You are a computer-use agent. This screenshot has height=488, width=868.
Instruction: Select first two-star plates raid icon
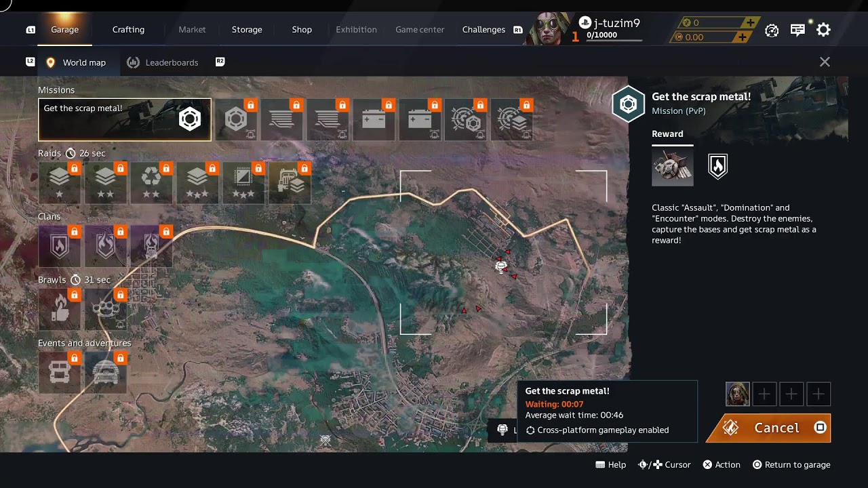106,183
